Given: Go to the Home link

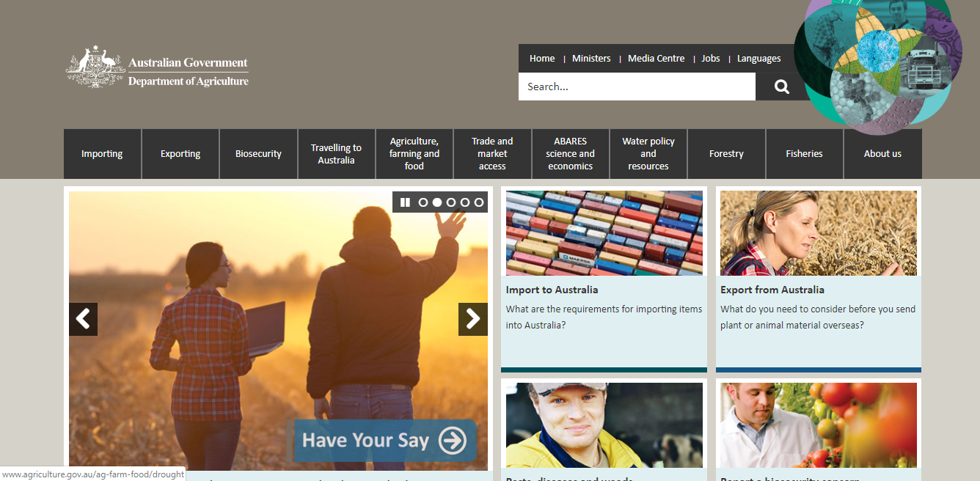Looking at the screenshot, I should click(x=542, y=59).
